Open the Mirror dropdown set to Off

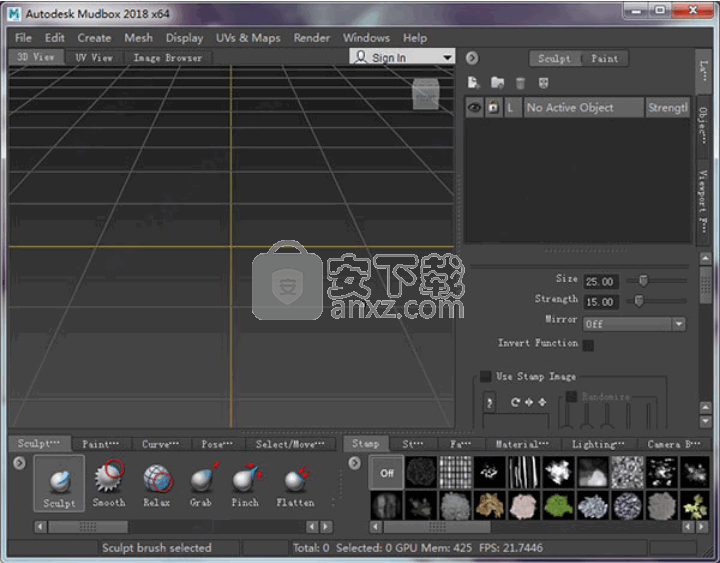(x=635, y=324)
